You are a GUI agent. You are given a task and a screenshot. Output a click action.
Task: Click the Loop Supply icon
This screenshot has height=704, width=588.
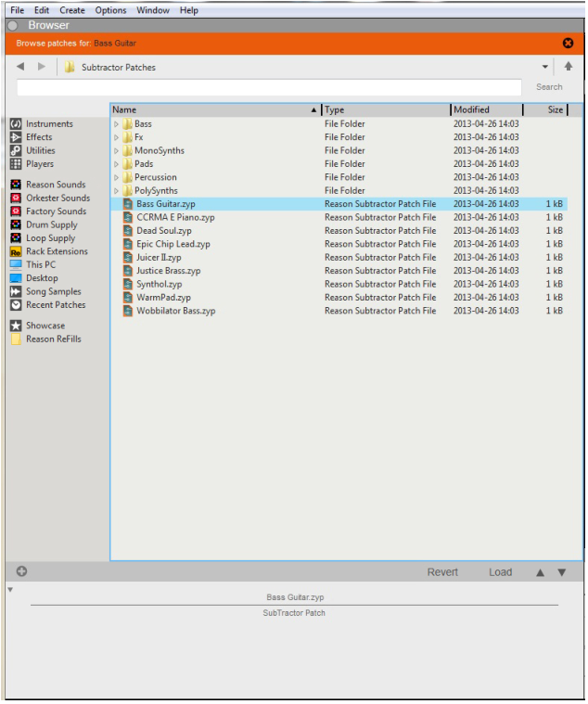pyautogui.click(x=16, y=238)
